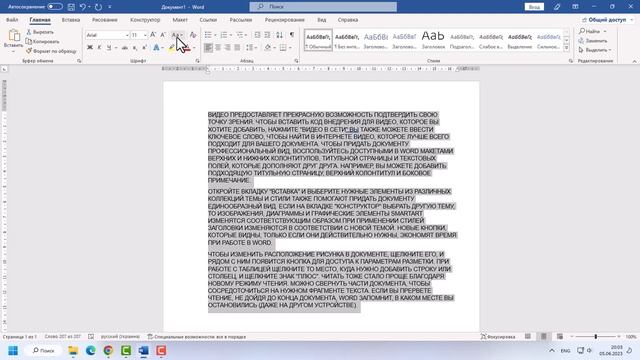Viewport: 640px width, 360px height.
Task: Open Word from the Windows taskbar
Action: [x=143, y=351]
